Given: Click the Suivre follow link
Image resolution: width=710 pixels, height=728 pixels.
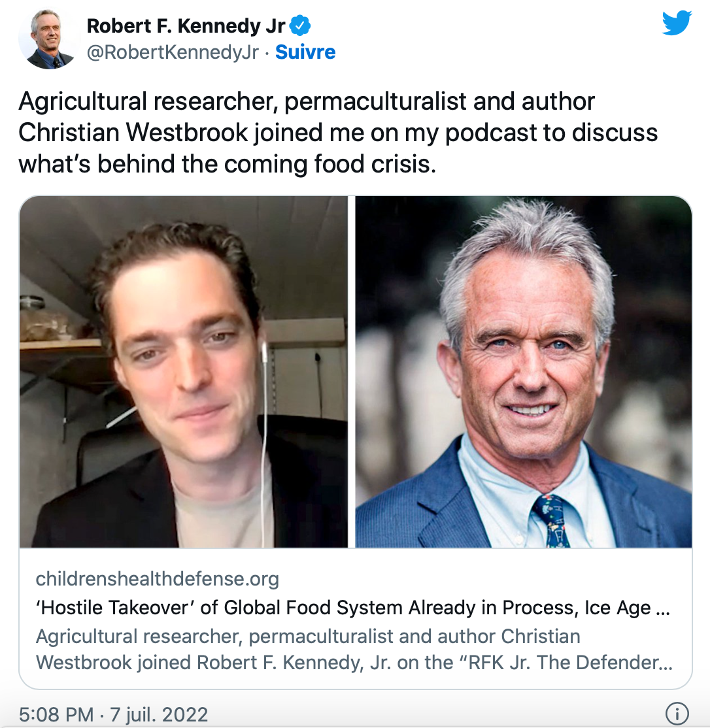Looking at the screenshot, I should (305, 52).
